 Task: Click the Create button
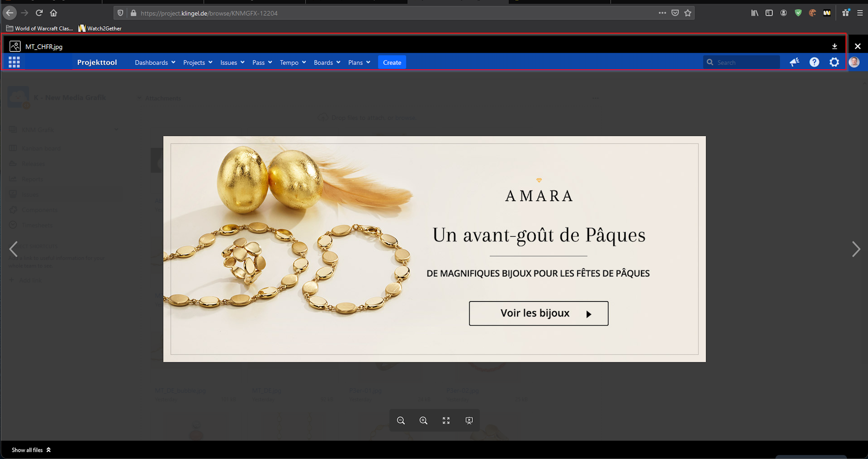(x=392, y=63)
